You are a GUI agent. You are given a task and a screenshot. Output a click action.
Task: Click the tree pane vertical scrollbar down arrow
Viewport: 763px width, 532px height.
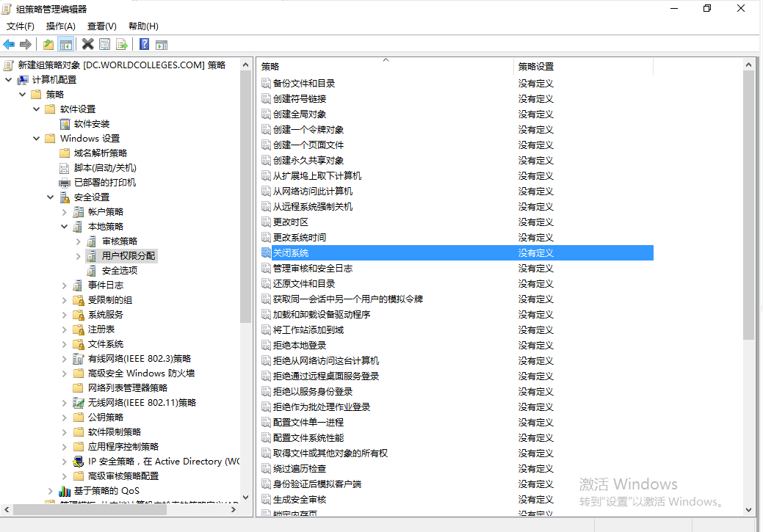click(246, 497)
